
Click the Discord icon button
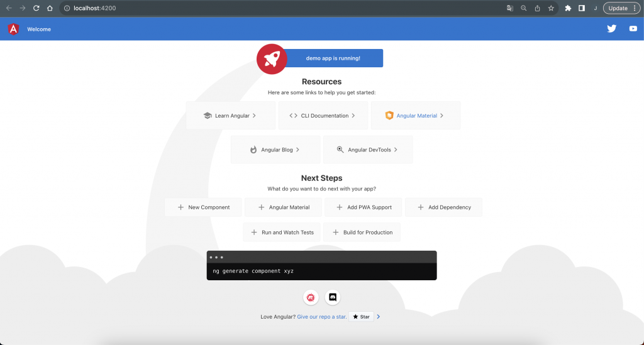click(x=333, y=297)
